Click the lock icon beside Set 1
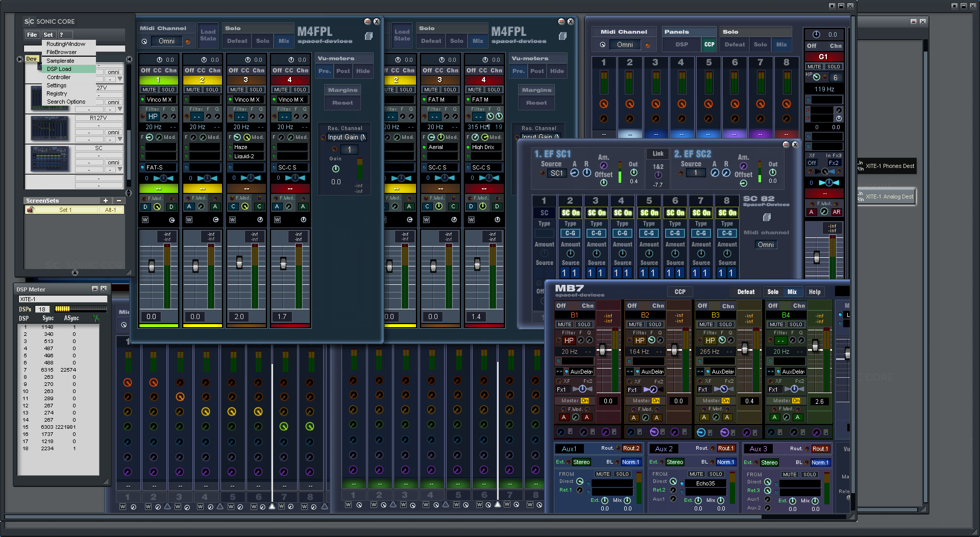This screenshot has height=537, width=980. coord(30,210)
